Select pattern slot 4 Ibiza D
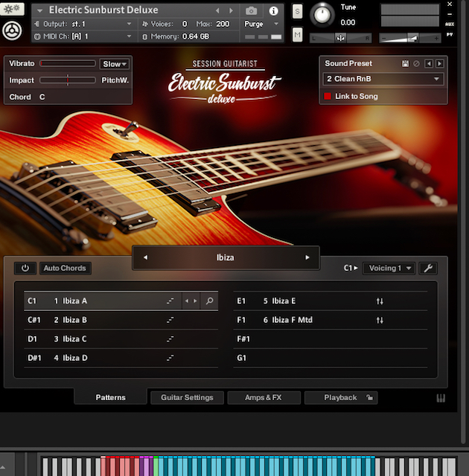469x476 pixels. coord(121,358)
